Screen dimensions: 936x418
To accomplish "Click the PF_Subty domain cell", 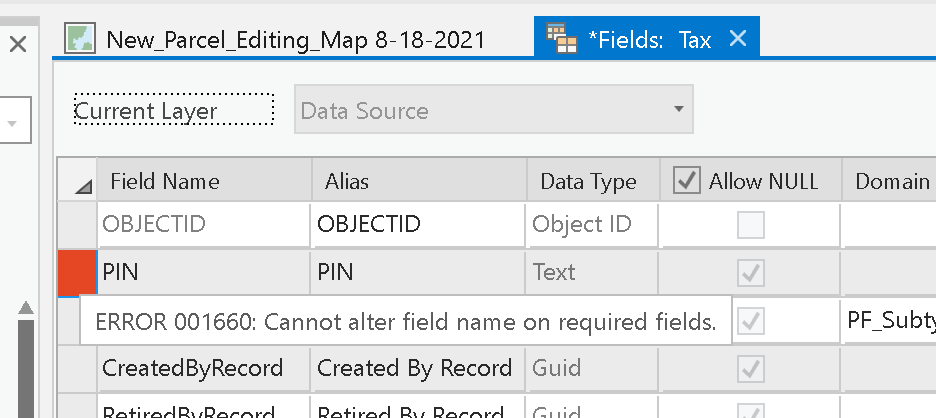I will pos(888,321).
